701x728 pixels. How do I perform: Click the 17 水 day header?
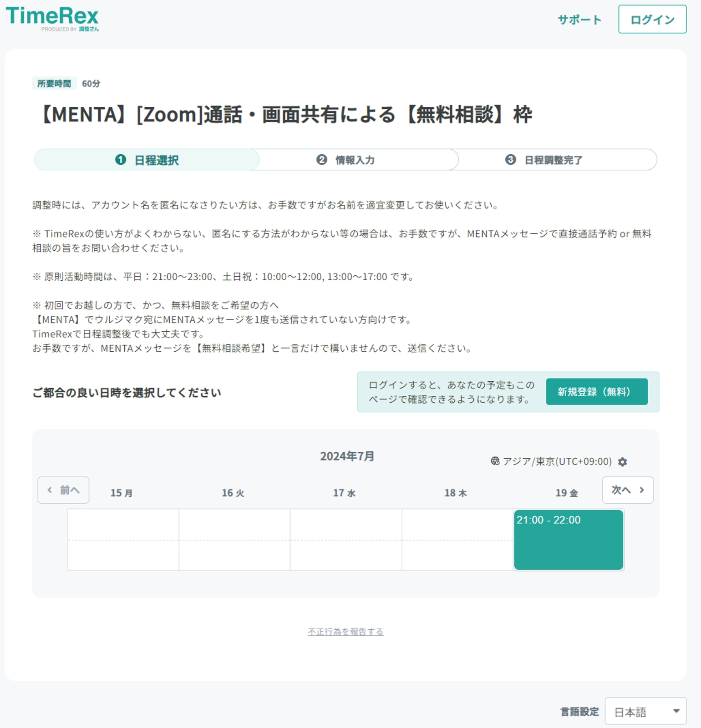click(344, 493)
